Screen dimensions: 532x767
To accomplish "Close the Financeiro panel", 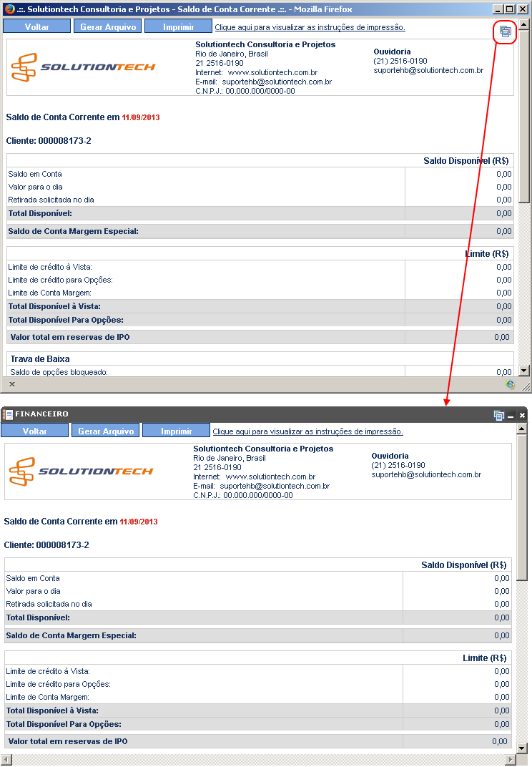I will click(x=522, y=415).
